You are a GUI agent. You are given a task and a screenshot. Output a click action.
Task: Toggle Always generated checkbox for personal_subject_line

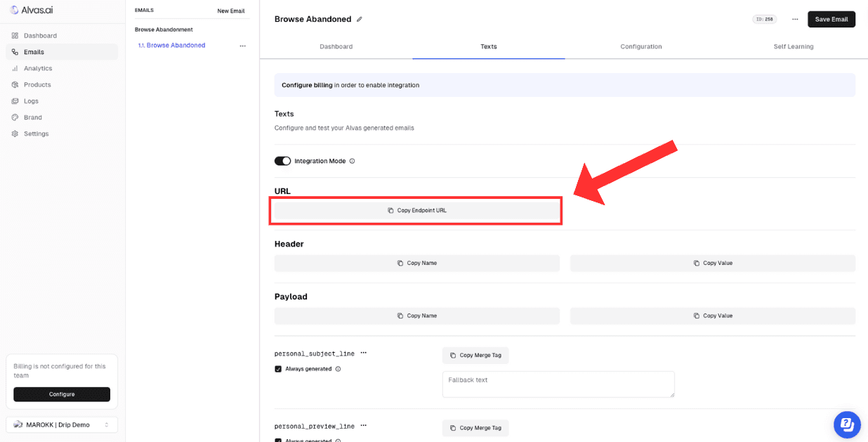tap(278, 369)
